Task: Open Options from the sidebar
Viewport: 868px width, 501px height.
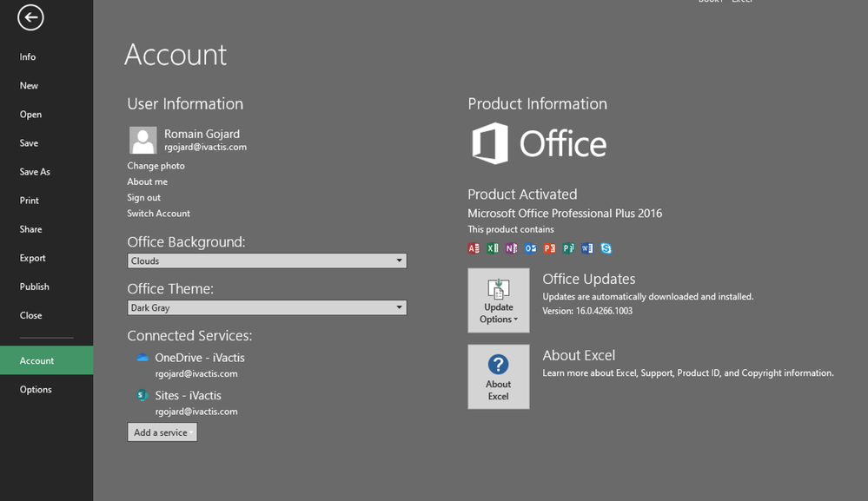Action: coord(36,389)
